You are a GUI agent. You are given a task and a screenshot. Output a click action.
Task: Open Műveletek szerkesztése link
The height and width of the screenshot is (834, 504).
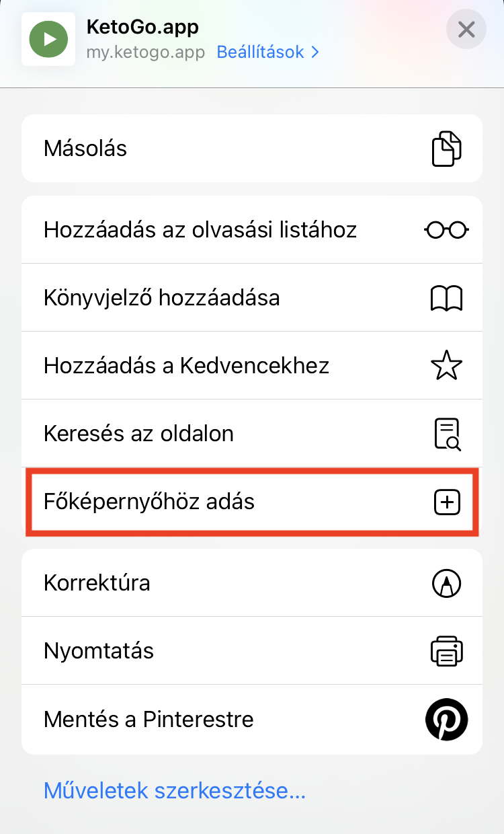pyautogui.click(x=175, y=790)
